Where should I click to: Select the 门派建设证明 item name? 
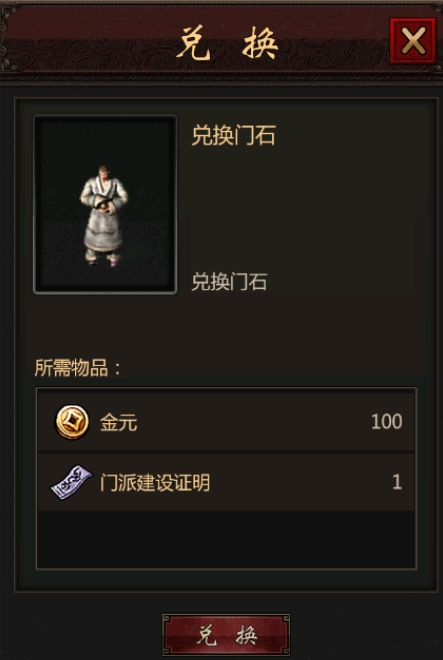point(155,483)
